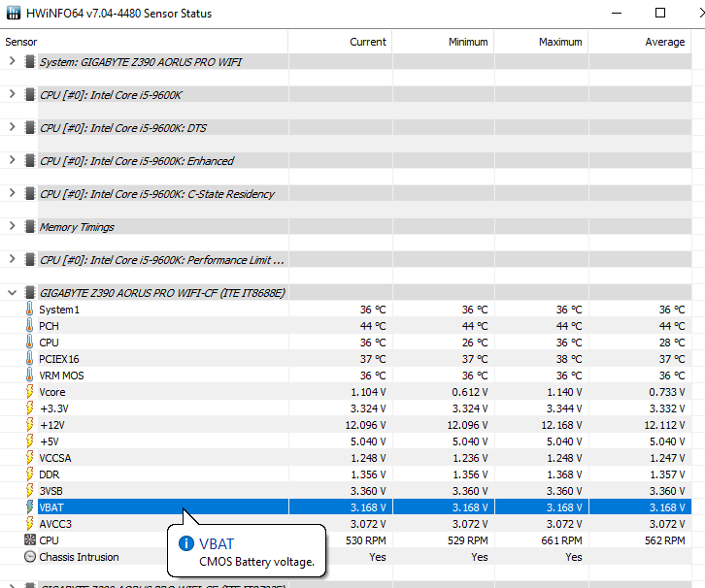The image size is (705, 588).
Task: Select the PCH temperature row
Action: pos(346,326)
